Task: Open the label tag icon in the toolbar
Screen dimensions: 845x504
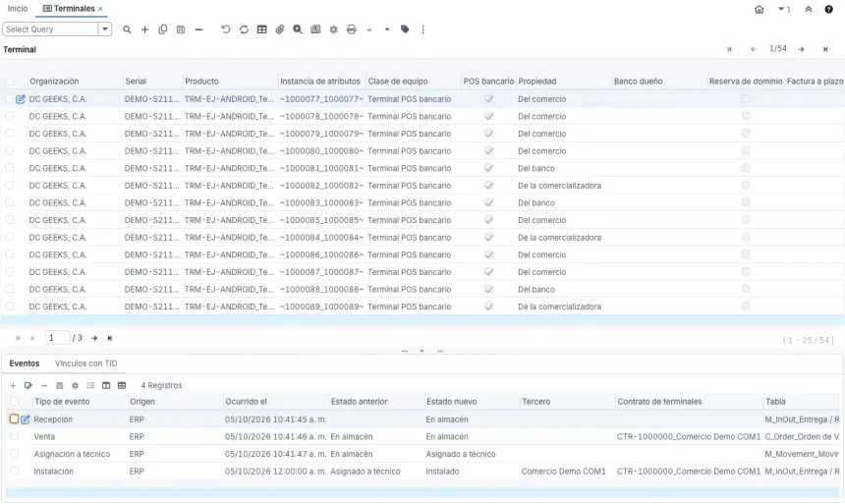Action: coord(405,29)
